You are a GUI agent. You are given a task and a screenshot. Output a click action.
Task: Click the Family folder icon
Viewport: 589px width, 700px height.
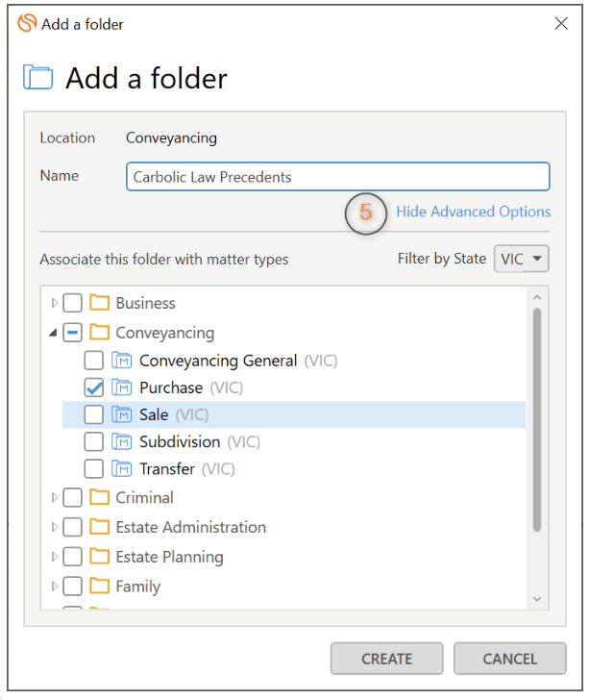(99, 587)
